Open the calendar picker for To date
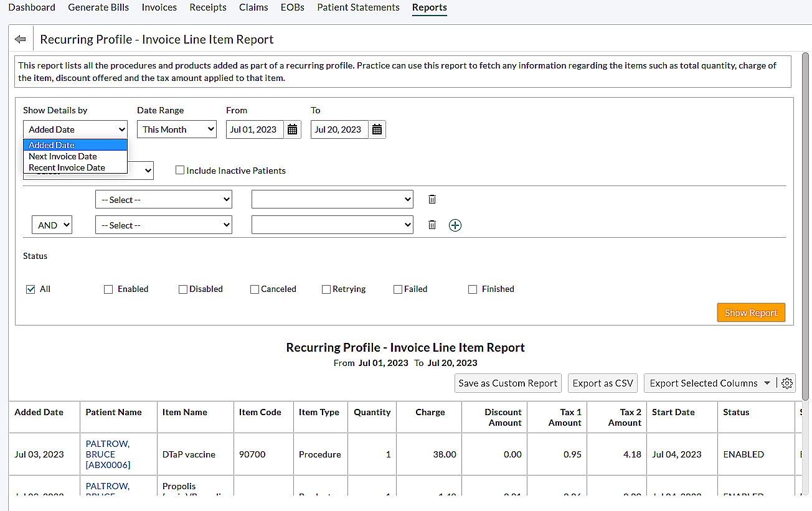The width and height of the screenshot is (812, 511). pyautogui.click(x=377, y=129)
